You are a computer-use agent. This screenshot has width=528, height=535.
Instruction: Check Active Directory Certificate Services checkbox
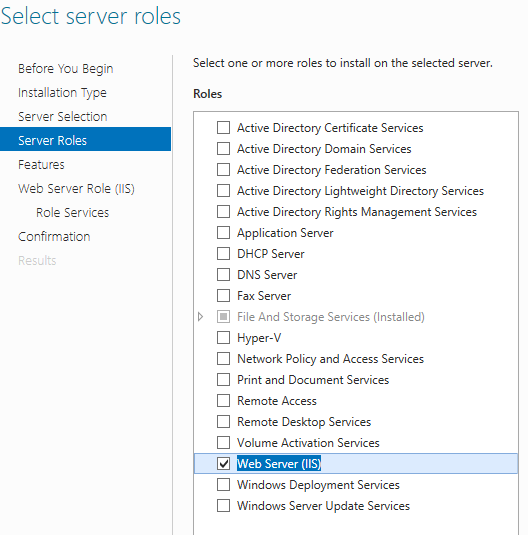pyautogui.click(x=223, y=128)
